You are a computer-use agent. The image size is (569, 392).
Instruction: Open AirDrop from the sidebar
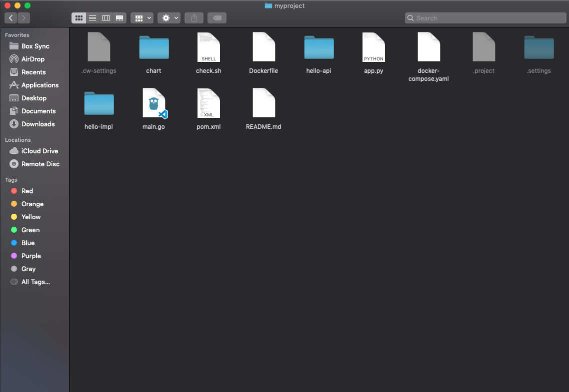(34, 59)
